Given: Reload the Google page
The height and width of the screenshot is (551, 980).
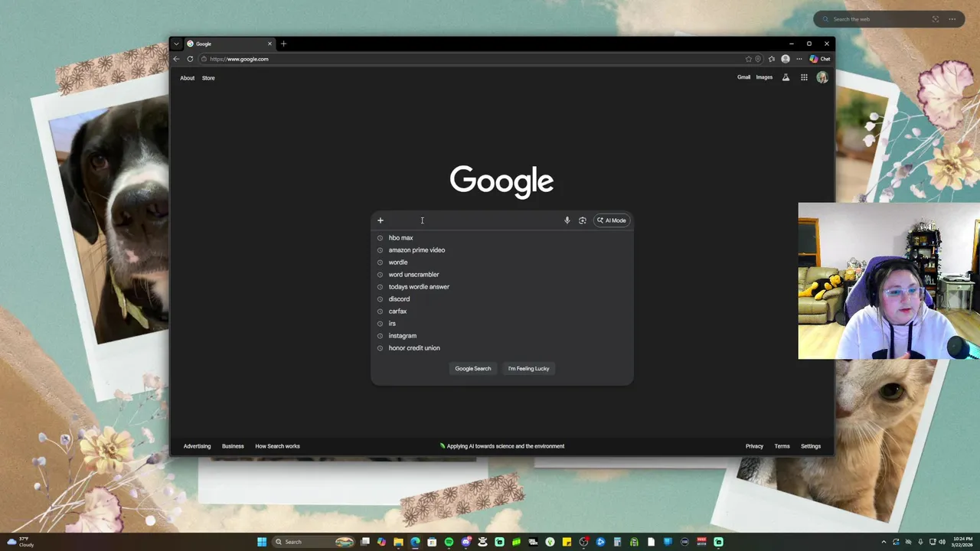Looking at the screenshot, I should (x=190, y=59).
